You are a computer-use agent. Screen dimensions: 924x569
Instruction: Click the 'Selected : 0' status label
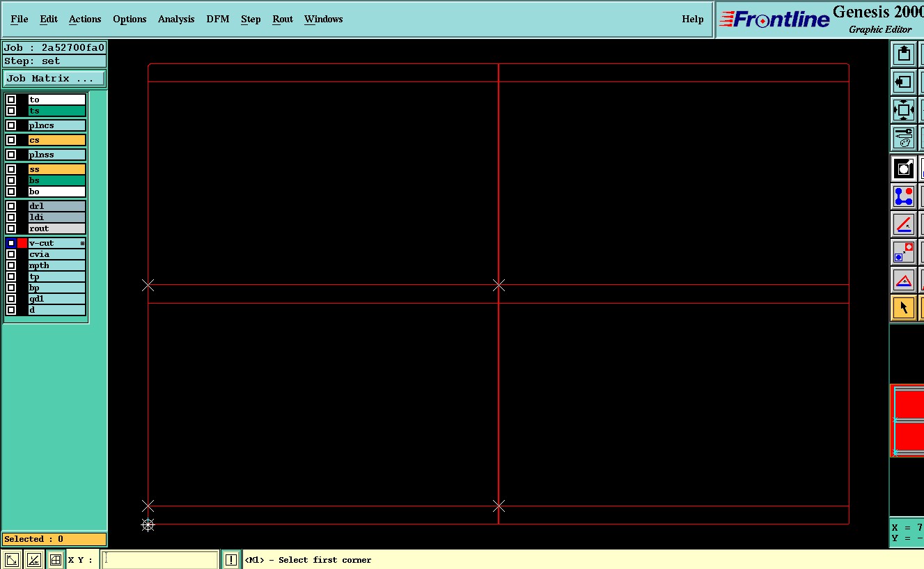click(54, 539)
